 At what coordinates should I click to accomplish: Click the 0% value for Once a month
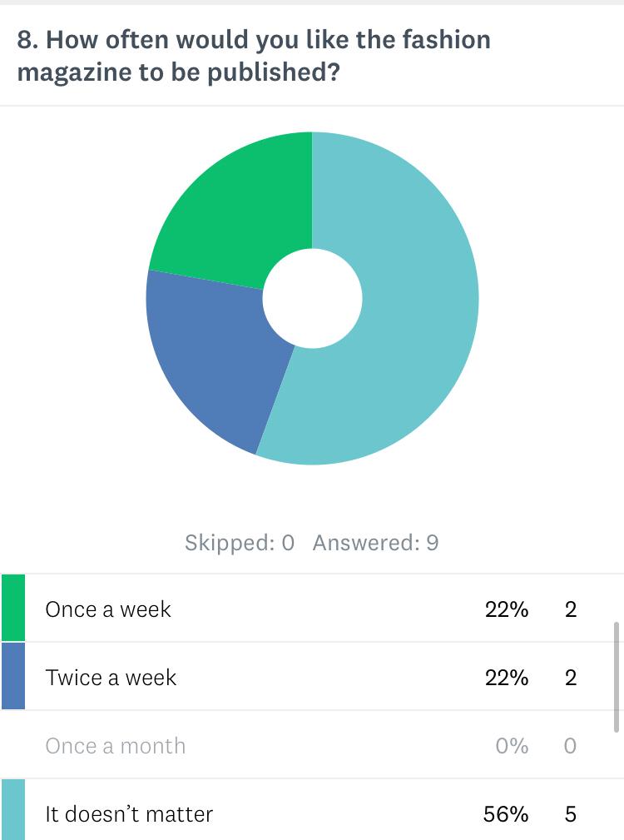tap(512, 746)
